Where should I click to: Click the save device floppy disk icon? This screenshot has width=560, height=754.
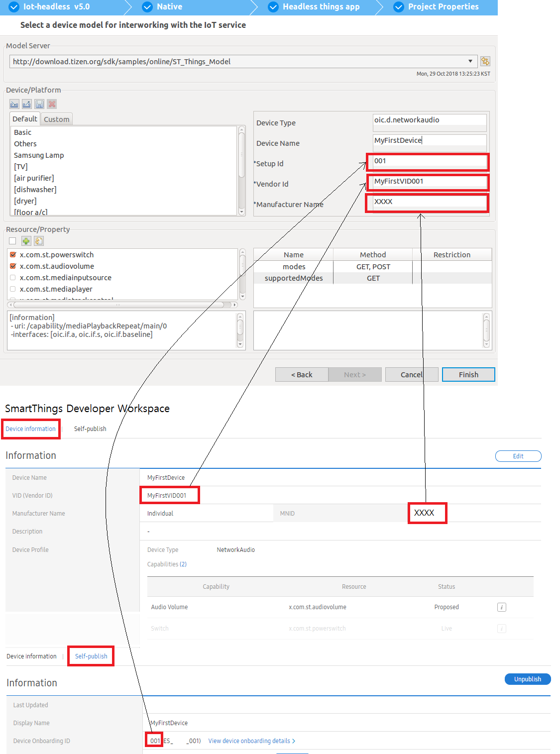pyautogui.click(x=39, y=104)
